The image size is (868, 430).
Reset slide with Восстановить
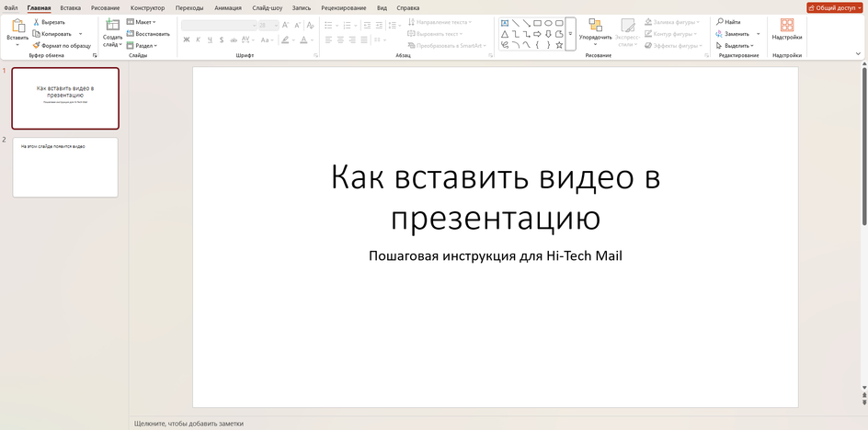click(x=148, y=34)
